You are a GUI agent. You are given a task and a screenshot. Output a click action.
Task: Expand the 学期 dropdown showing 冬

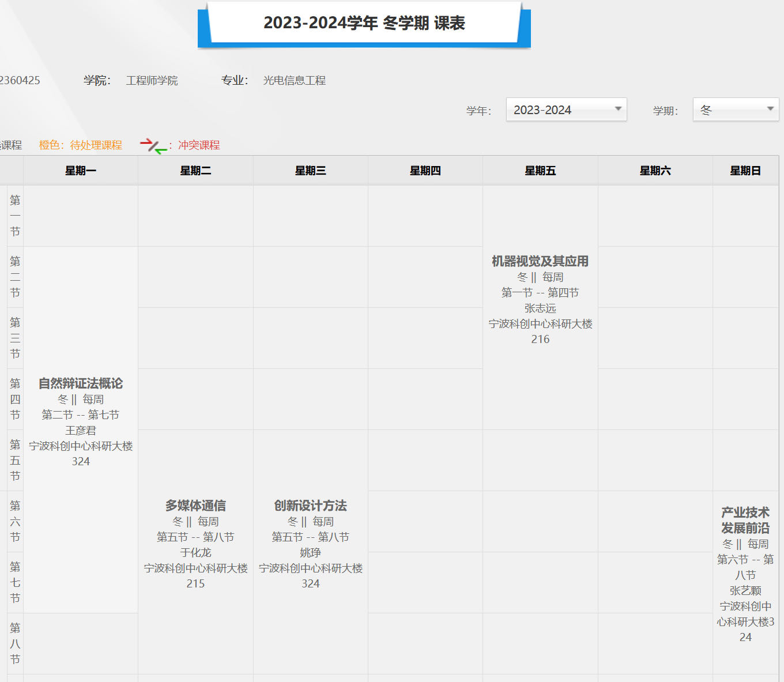click(736, 110)
